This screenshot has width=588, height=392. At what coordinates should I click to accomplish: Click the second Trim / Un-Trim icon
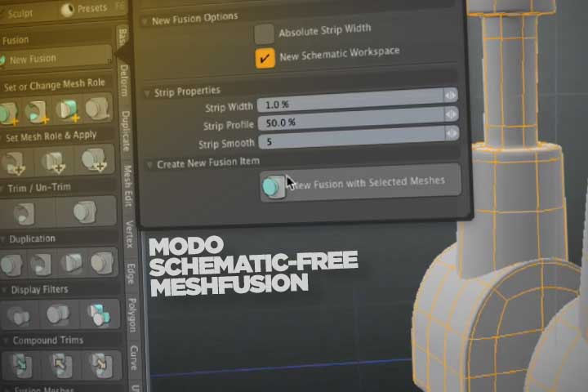[85, 212]
